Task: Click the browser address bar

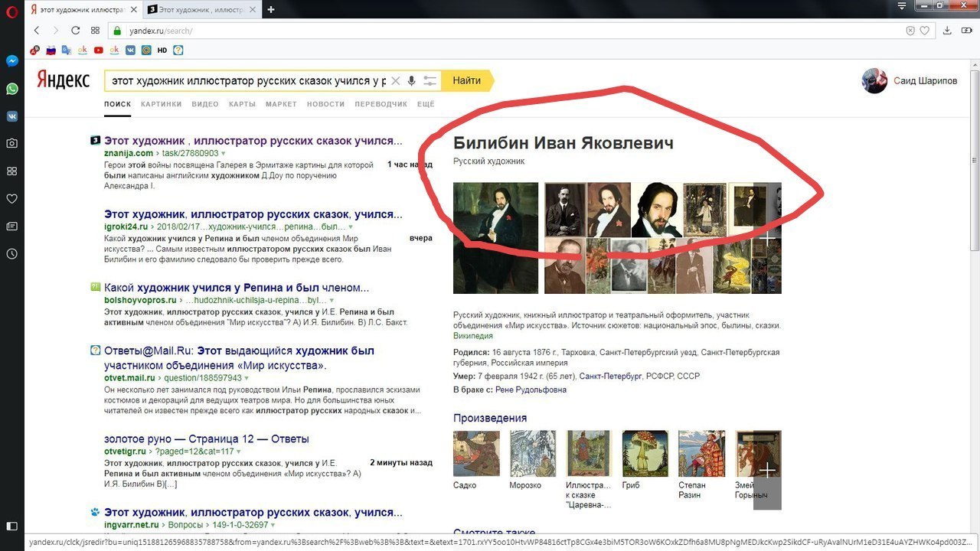Action: pos(505,31)
